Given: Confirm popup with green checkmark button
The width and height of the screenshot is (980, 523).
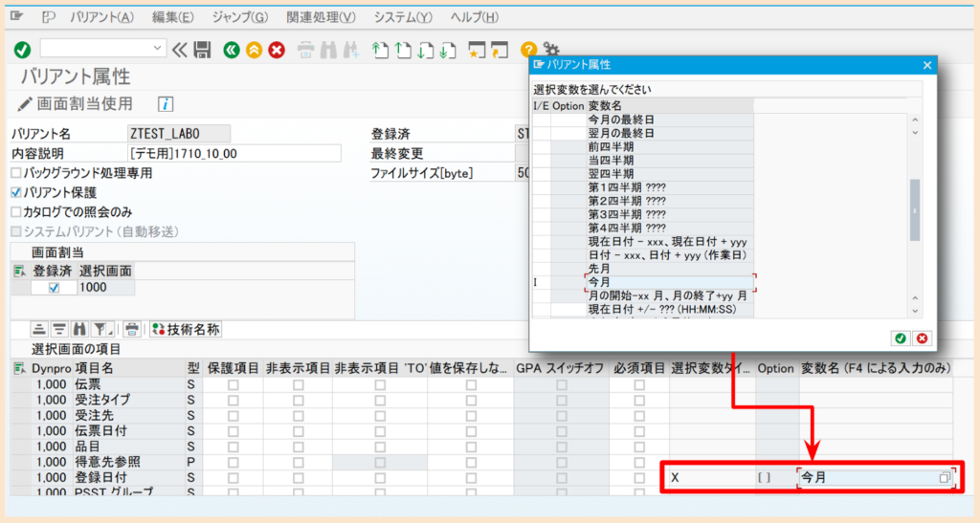Looking at the screenshot, I should tap(900, 338).
